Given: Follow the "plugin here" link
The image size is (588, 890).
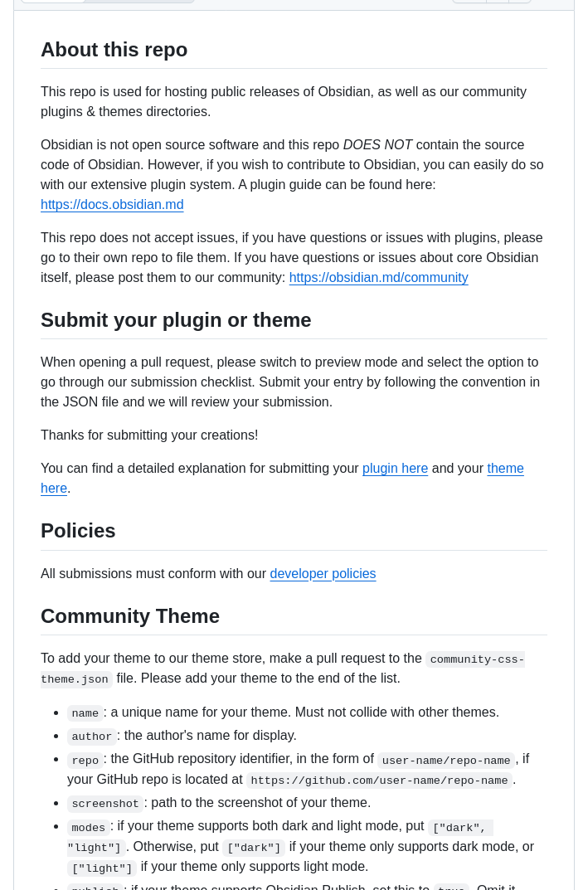Looking at the screenshot, I should click(x=395, y=469).
